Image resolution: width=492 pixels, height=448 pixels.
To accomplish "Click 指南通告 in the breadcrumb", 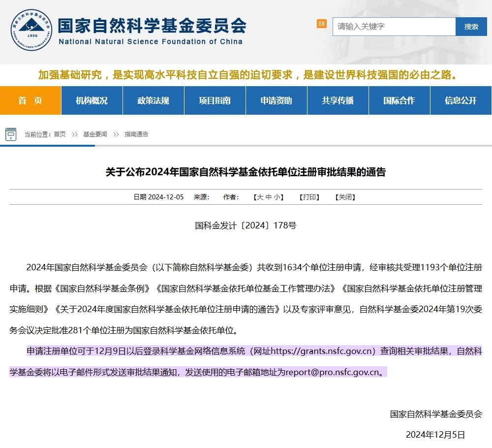I will tap(136, 134).
